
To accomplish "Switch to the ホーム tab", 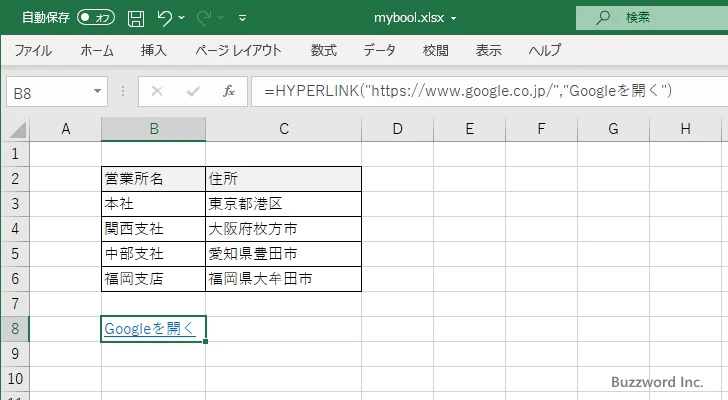I will tap(97, 50).
